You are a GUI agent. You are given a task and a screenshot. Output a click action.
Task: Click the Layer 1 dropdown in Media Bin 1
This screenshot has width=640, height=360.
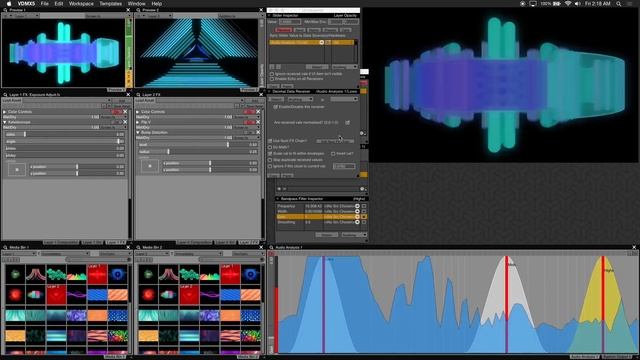point(20,254)
